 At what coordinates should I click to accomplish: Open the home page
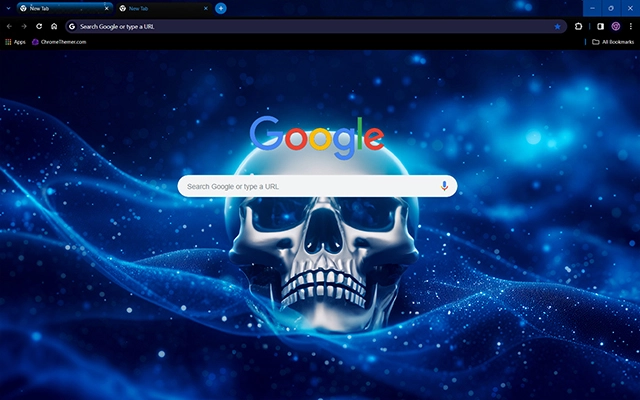[x=54, y=27]
